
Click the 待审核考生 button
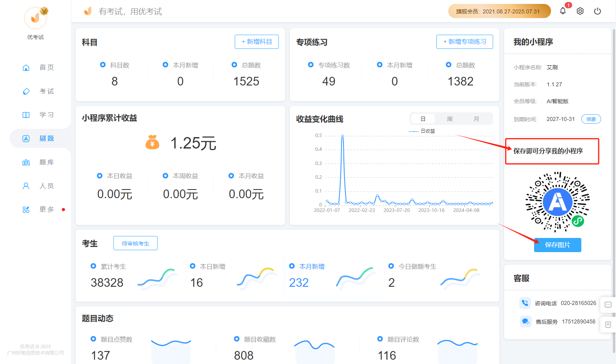click(x=135, y=243)
